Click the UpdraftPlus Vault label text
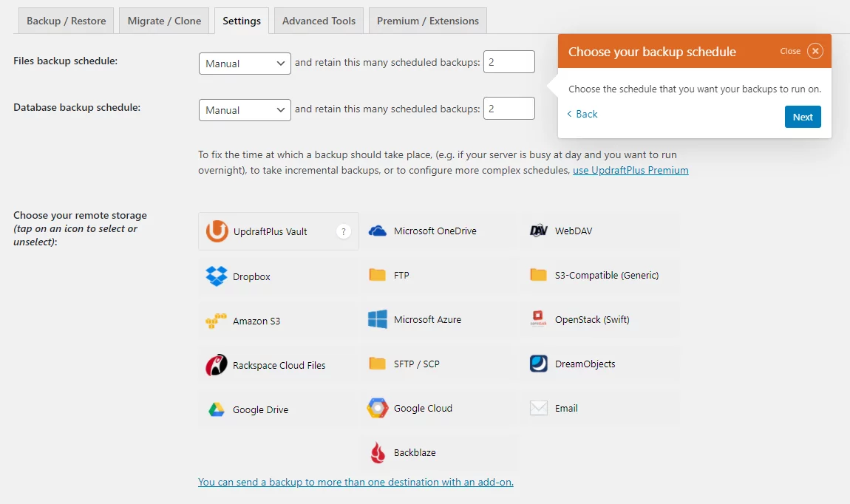Viewport: 850px width, 504px height. point(270,231)
